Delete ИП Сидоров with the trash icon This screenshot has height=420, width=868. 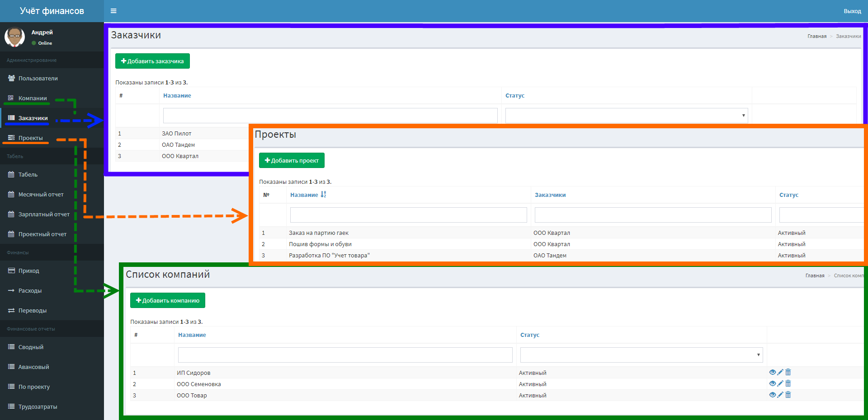(x=788, y=373)
